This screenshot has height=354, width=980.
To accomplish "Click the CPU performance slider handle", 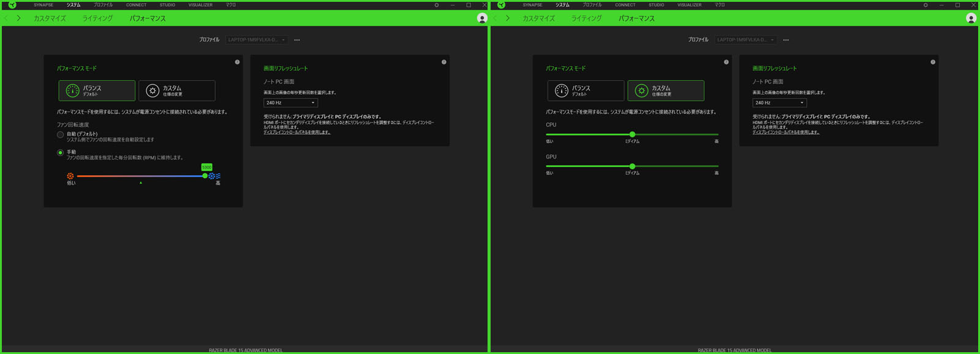I will pyautogui.click(x=632, y=134).
